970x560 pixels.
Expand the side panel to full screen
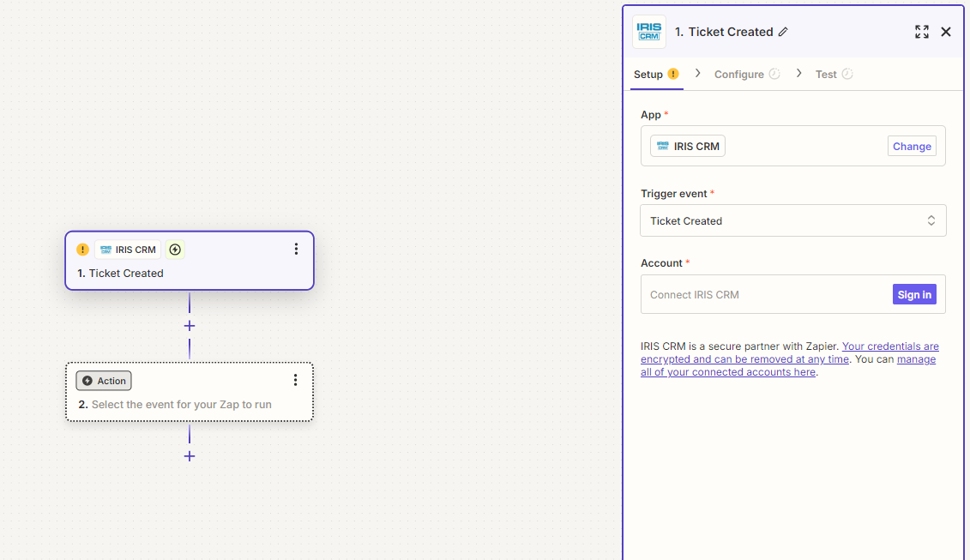pyautogui.click(x=922, y=33)
